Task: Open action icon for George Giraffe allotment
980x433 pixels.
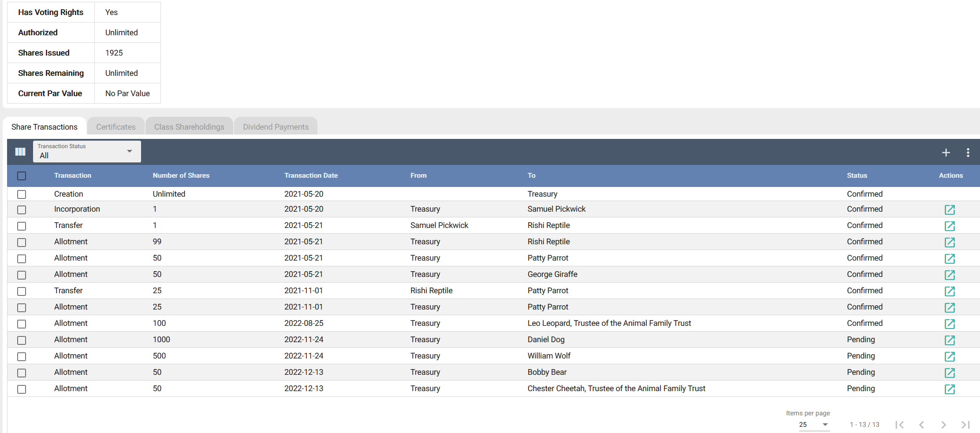Action: coord(950,275)
